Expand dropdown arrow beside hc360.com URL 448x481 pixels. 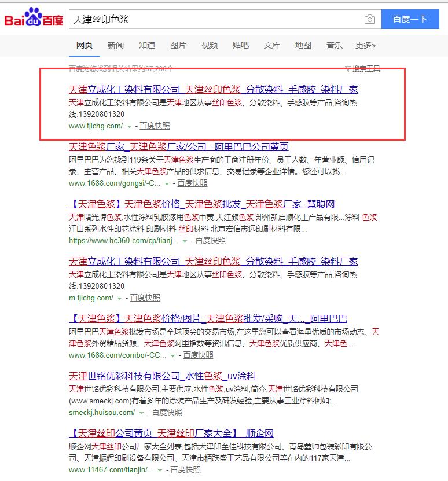[x=185, y=241]
